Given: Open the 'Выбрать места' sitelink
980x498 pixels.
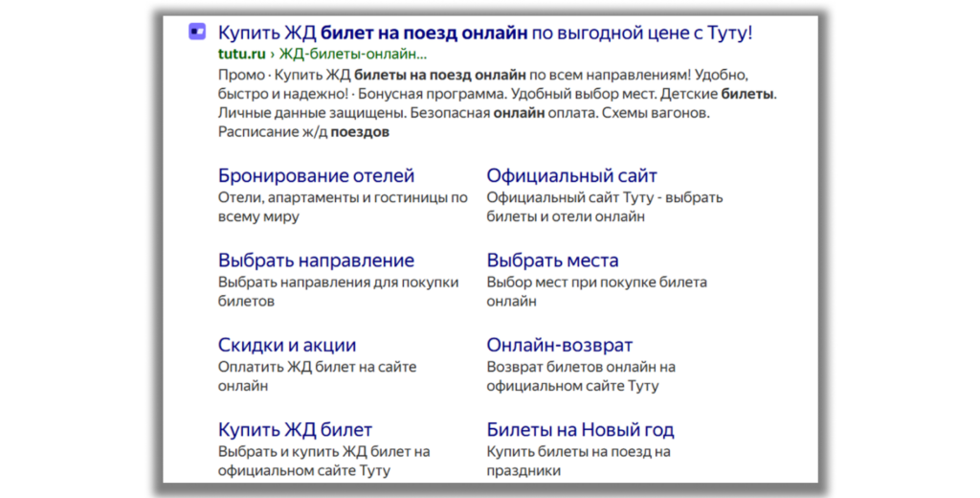Looking at the screenshot, I should point(552,260).
